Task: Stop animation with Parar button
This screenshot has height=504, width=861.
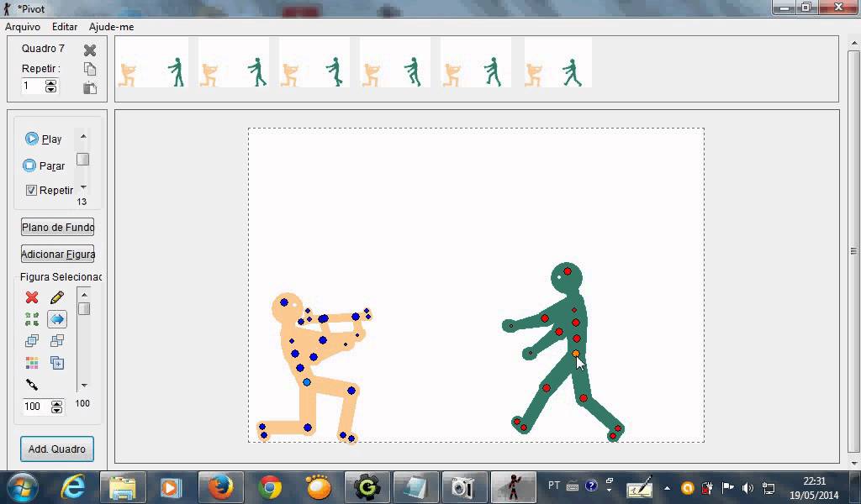Action: click(x=44, y=165)
